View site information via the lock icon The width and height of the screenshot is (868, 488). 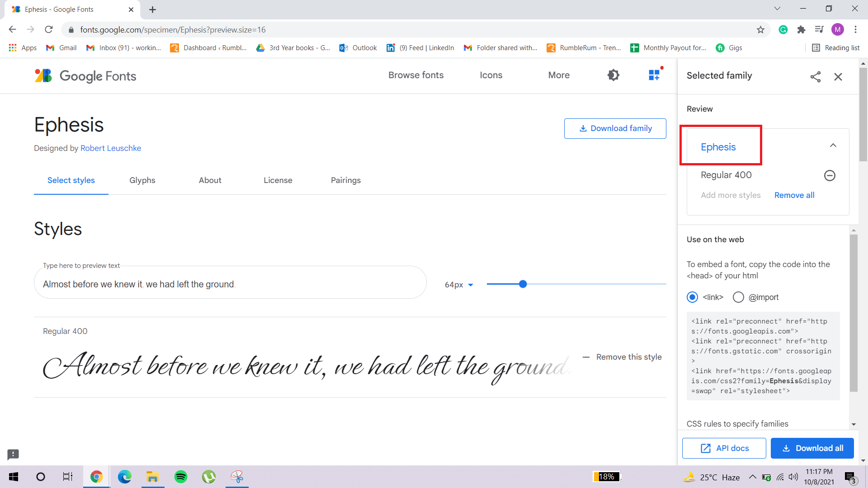pyautogui.click(x=71, y=30)
